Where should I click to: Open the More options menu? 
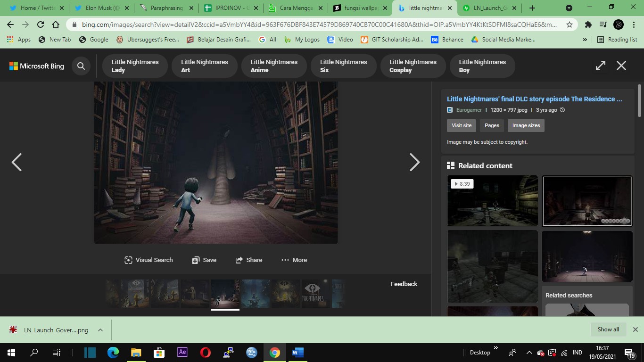click(294, 260)
